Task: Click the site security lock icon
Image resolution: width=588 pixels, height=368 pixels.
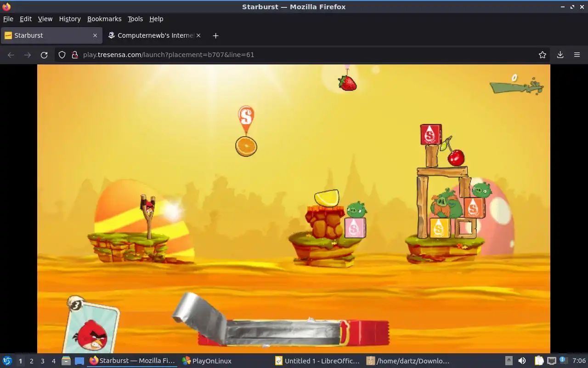Action: tap(75, 55)
